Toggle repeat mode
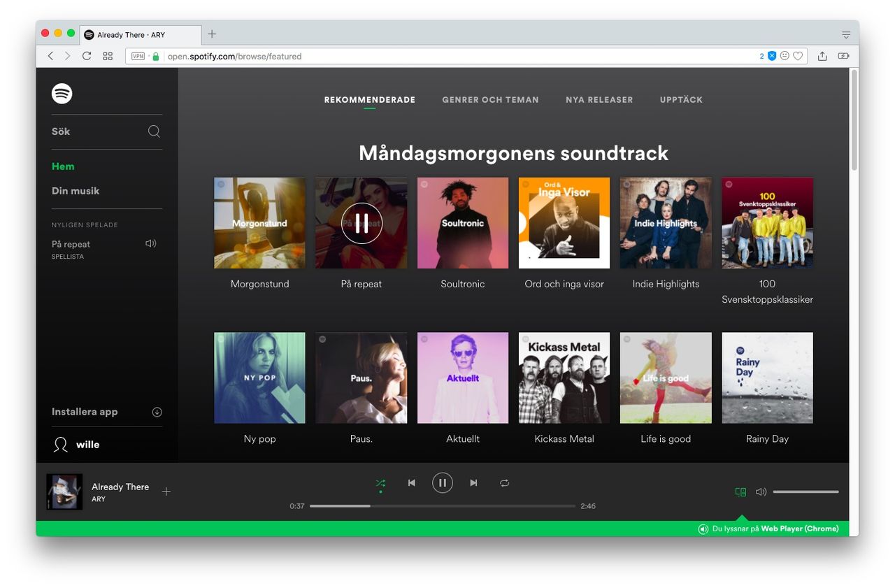The height and width of the screenshot is (588, 895). coord(504,483)
